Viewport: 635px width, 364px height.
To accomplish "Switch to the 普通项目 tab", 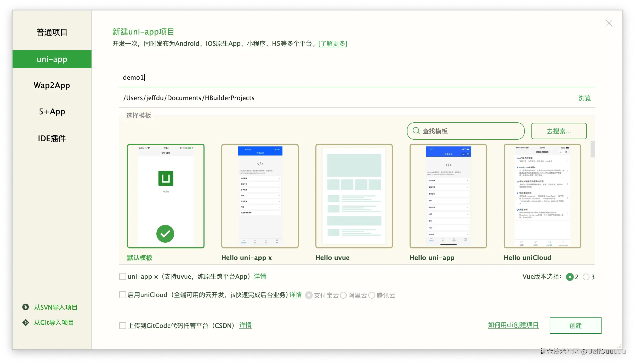I will pos(52,32).
